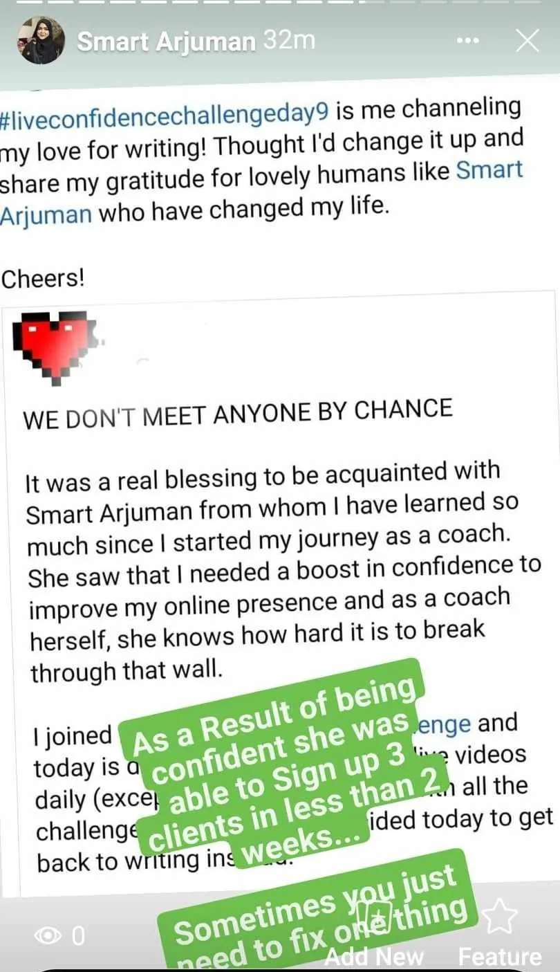
Task: Tap the 'WE DON'T MEET ANYONE BY CHANCE' heading
Action: pyautogui.click(x=238, y=414)
